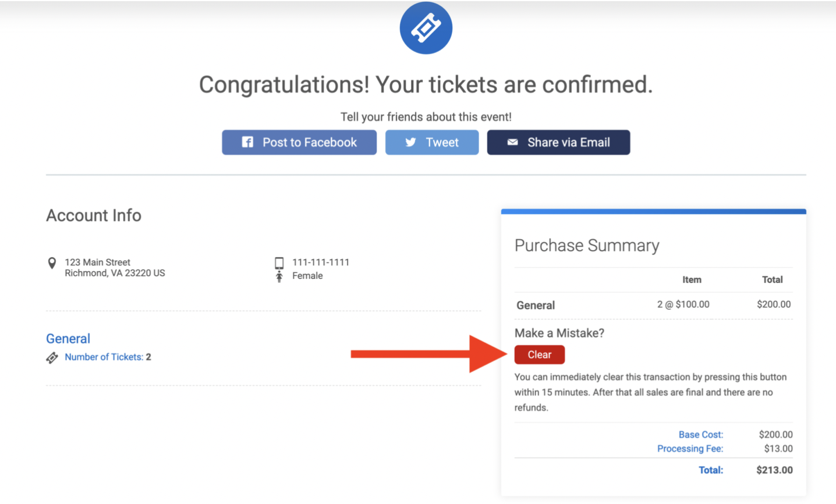Click the Post to Facebook button
Viewport: 836px width, 504px height.
[299, 141]
